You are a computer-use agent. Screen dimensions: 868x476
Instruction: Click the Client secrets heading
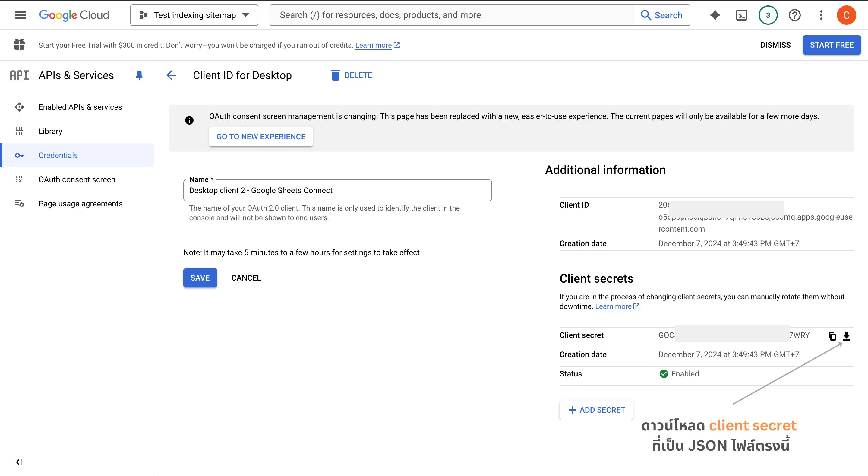click(596, 278)
